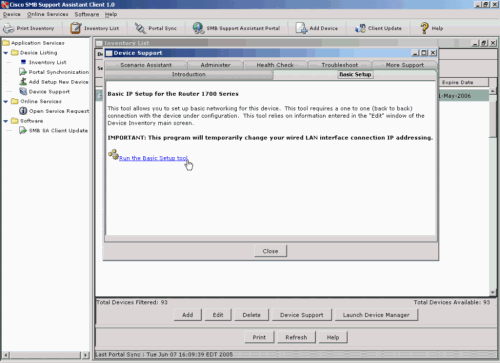Image resolution: width=500 pixels, height=363 pixels.
Task: Click the Portal Sync toolbar icon
Action: coord(140,28)
